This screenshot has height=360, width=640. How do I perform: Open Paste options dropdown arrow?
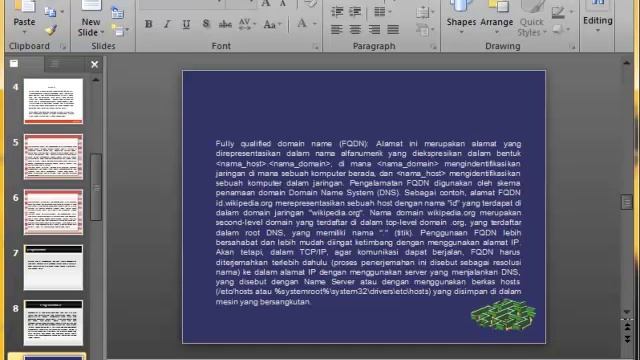pyautogui.click(x=24, y=32)
